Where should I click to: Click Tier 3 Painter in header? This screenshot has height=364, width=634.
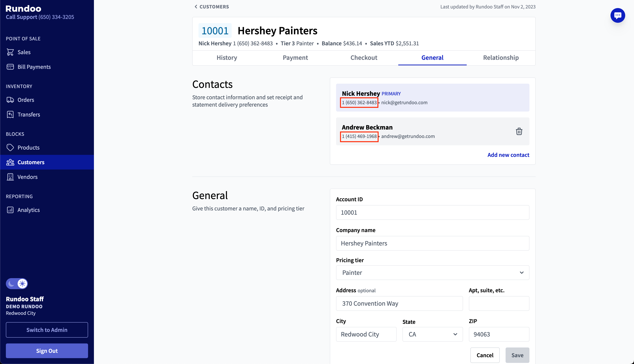coord(297,43)
